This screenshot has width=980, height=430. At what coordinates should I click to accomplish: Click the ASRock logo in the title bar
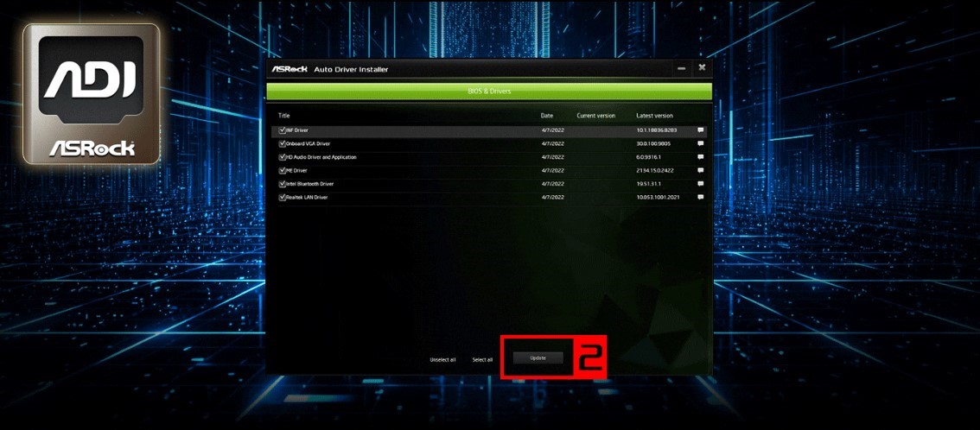pos(289,69)
